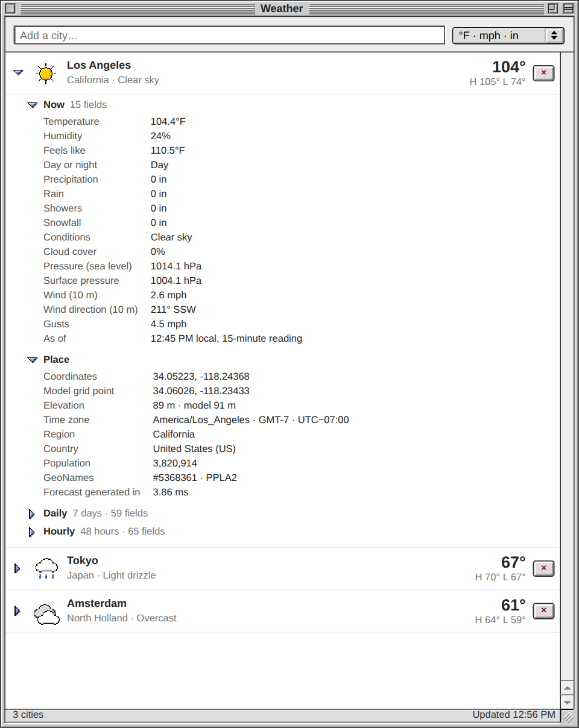Expand the Tokyo city details
This screenshot has height=728, width=579.
click(17, 568)
